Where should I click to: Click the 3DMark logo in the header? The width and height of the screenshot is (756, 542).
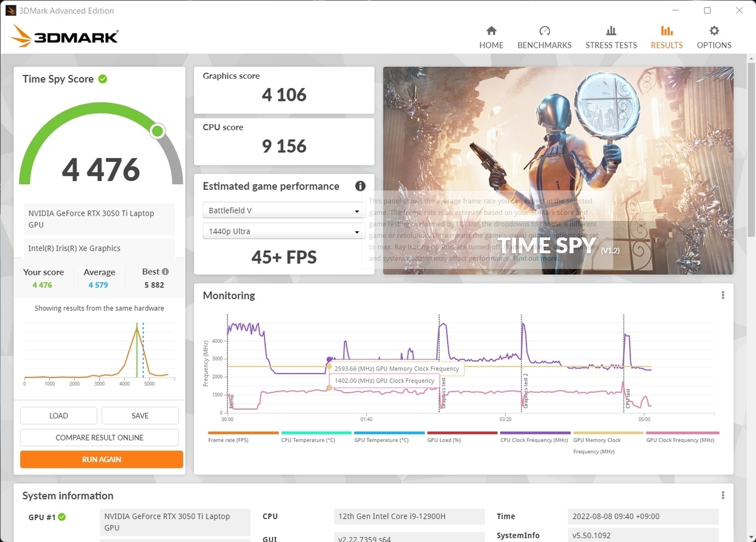[65, 37]
